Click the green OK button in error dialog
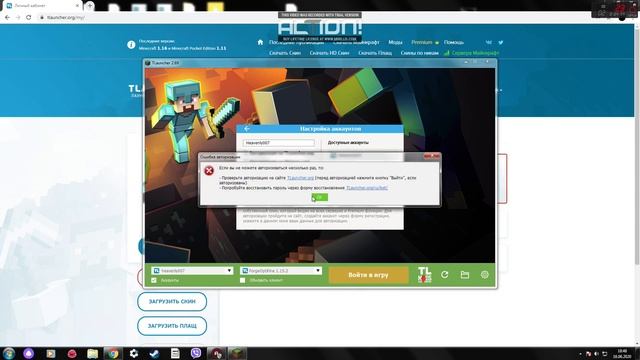640x360 pixels. tap(320, 197)
